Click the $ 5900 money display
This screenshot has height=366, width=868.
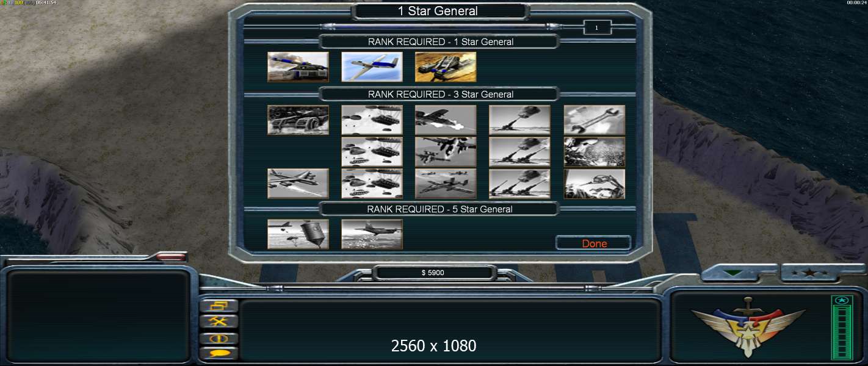coord(433,273)
